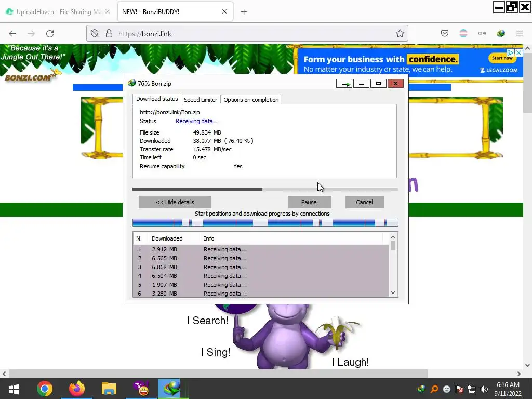
Task: Close the BonziBUDDY tab
Action: tap(224, 11)
